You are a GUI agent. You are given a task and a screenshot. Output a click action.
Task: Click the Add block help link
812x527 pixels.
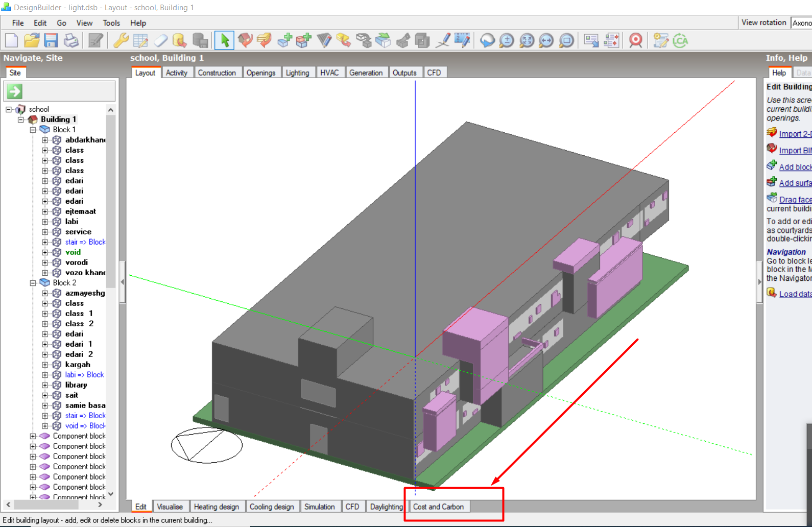(x=795, y=167)
